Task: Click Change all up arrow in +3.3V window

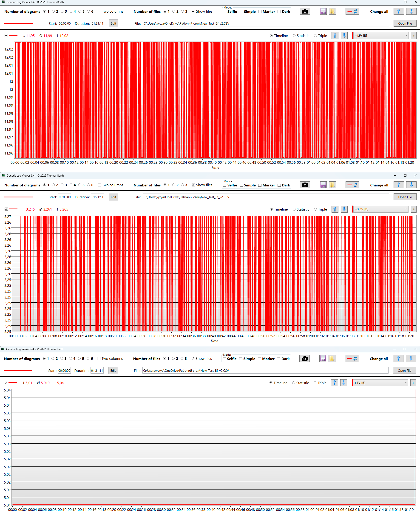Action: coord(399,185)
